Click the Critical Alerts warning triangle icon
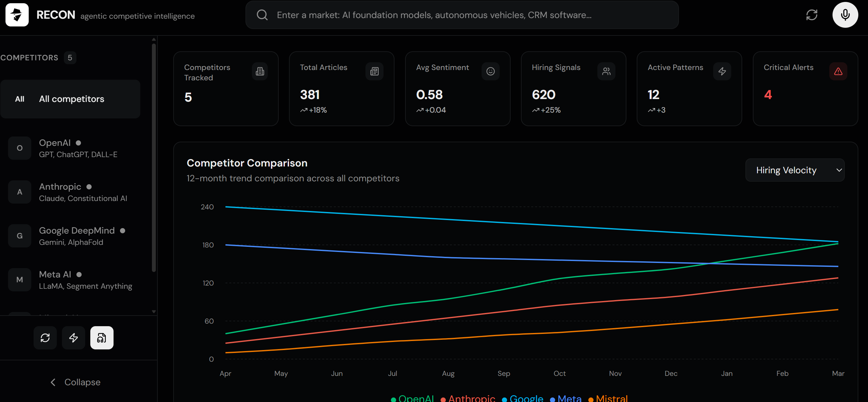The width and height of the screenshot is (868, 402). pyautogui.click(x=838, y=71)
